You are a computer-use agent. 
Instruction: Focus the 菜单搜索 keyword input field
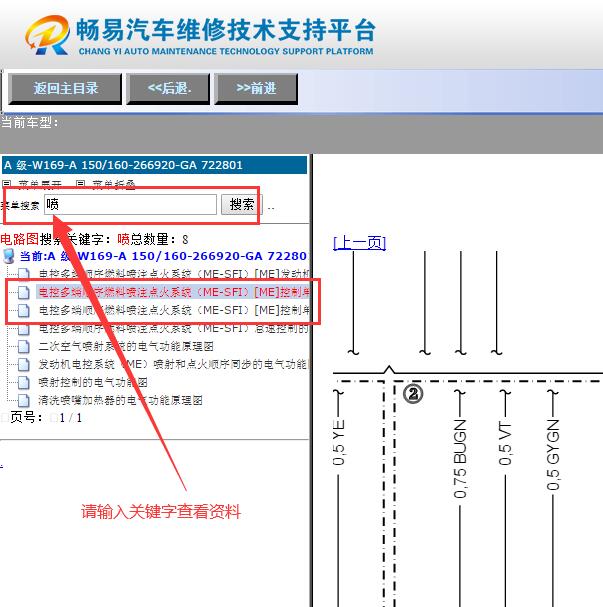(130, 204)
